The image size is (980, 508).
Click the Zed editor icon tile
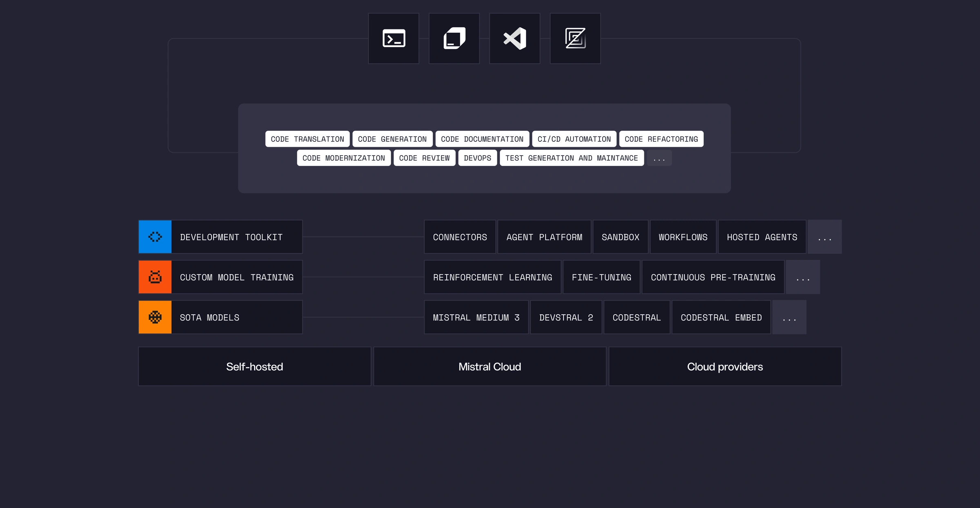tap(575, 38)
